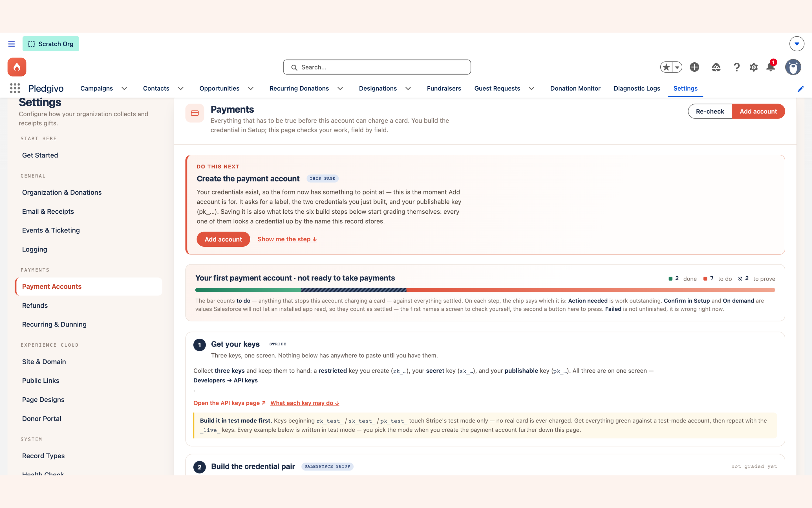Expand the Recurring Donations dropdown chevron
The width and height of the screenshot is (812, 508).
(340, 88)
